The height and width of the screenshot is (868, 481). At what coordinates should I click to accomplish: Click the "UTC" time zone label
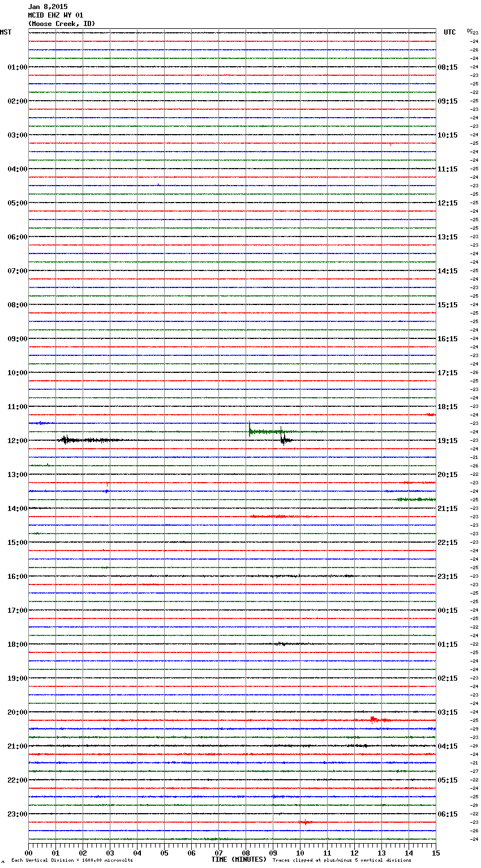(450, 32)
